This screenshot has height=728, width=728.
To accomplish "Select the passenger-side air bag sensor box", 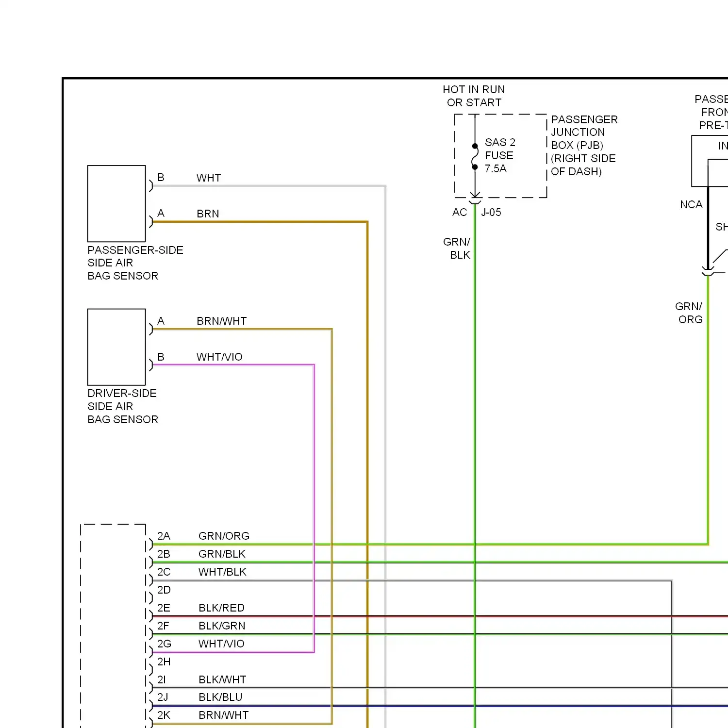I will [116, 203].
